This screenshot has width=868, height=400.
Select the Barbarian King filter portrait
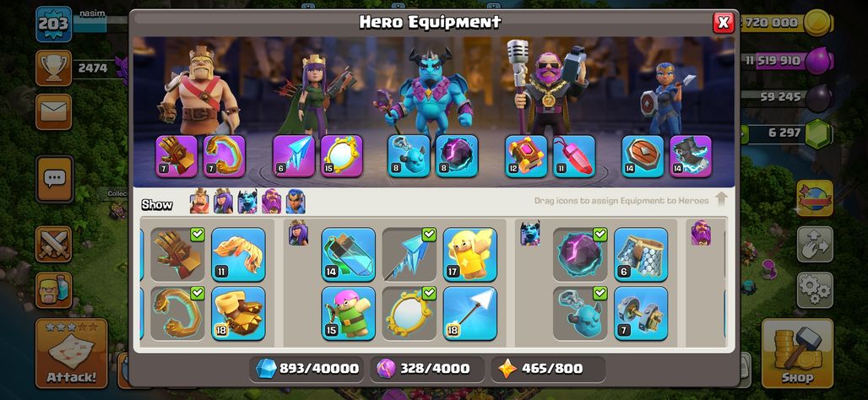pyautogui.click(x=199, y=202)
